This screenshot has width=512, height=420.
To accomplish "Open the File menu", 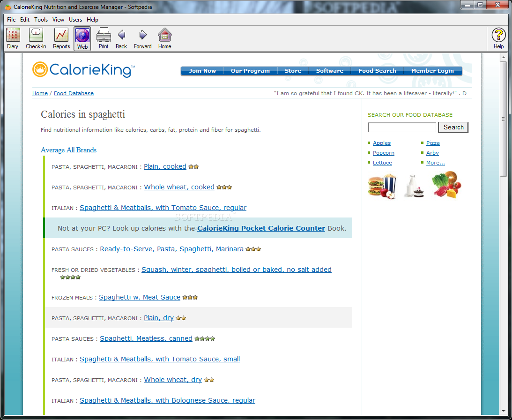I will click(x=11, y=20).
